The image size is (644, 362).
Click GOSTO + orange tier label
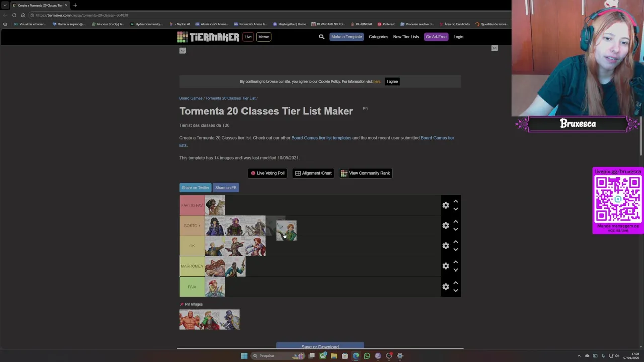click(x=192, y=226)
